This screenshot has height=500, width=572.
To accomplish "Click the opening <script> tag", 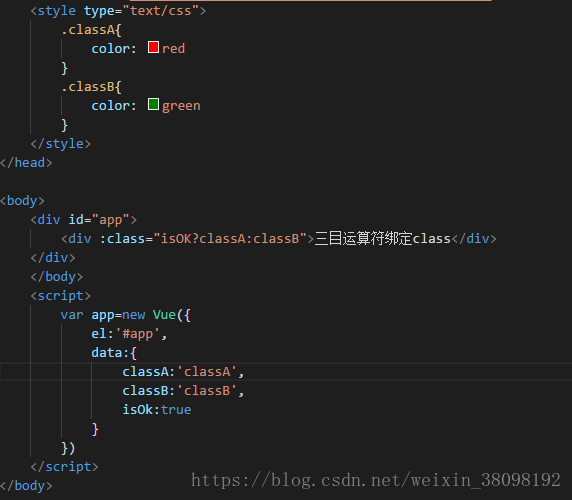I will (61, 295).
